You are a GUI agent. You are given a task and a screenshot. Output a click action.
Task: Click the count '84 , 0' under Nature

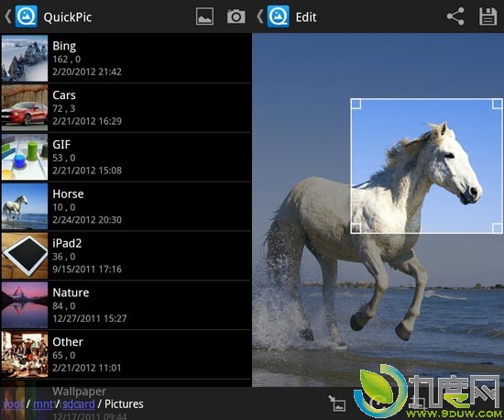pos(64,306)
